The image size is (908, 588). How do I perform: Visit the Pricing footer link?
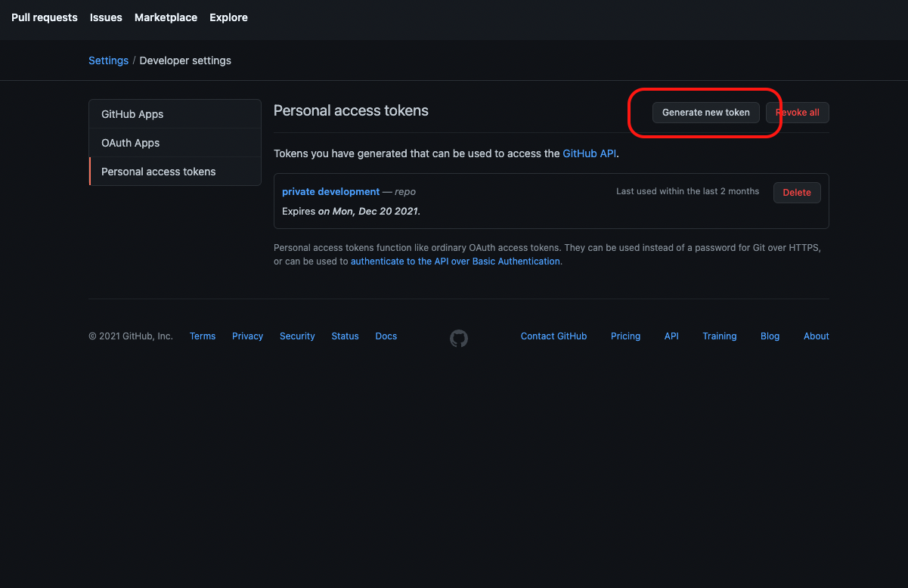click(625, 336)
